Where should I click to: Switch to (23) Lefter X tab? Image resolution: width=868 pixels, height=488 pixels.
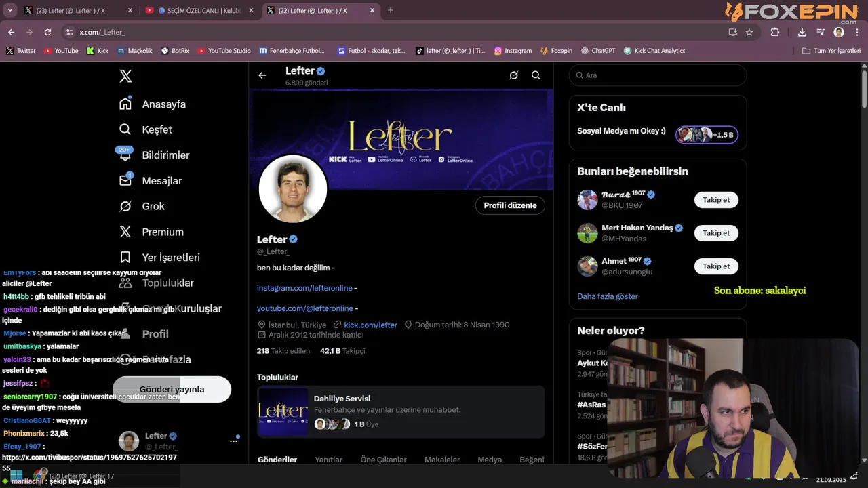tap(78, 11)
